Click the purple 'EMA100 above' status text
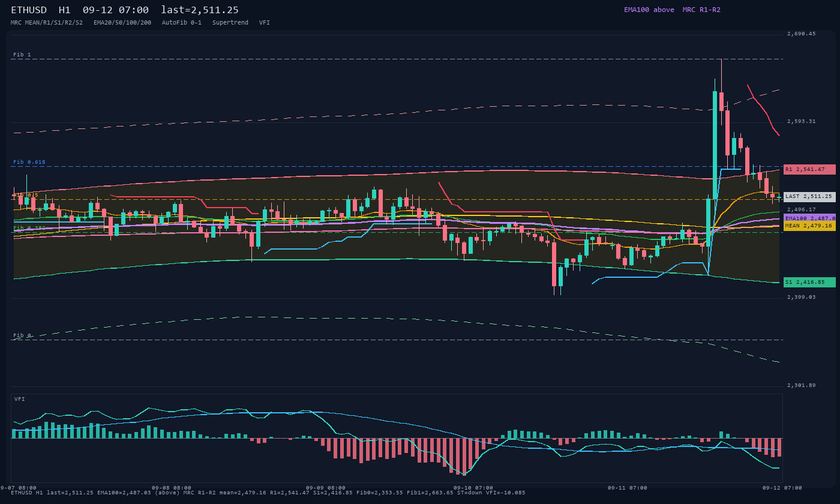Image resolution: width=840 pixels, height=504 pixels. pyautogui.click(x=649, y=10)
